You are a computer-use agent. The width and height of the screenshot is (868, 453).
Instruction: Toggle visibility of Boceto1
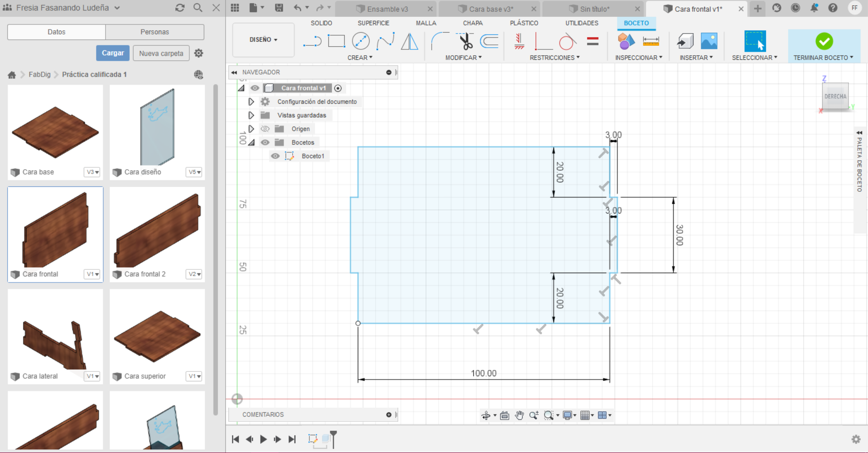(x=275, y=156)
